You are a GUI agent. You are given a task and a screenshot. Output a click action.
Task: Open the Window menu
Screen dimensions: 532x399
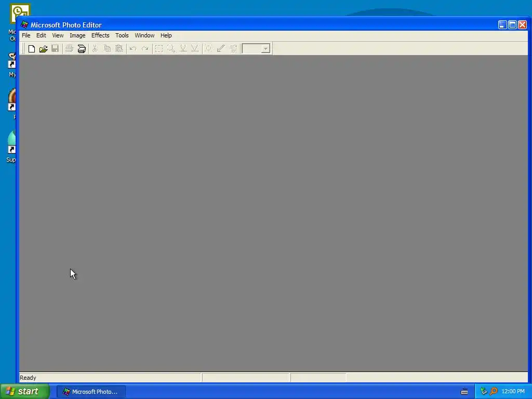144,35
